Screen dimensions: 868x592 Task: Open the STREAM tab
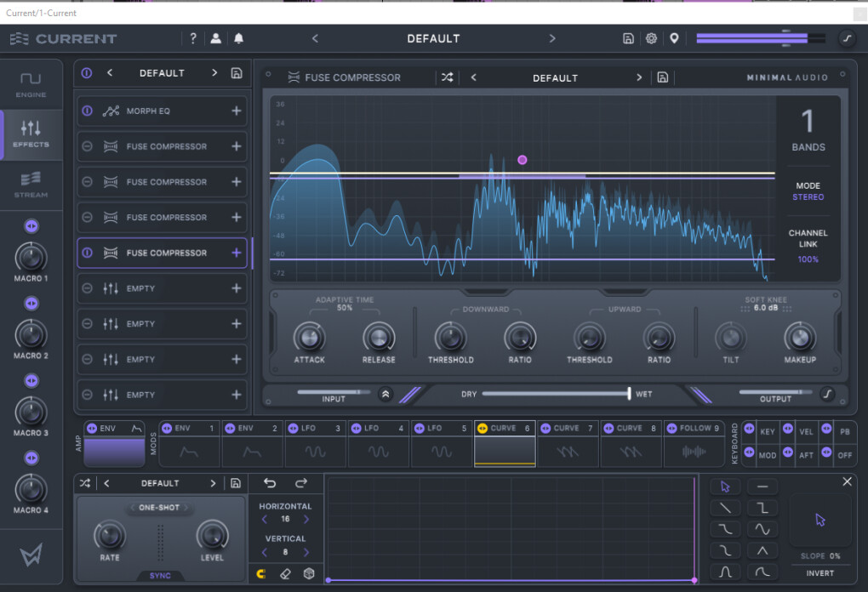[31, 185]
